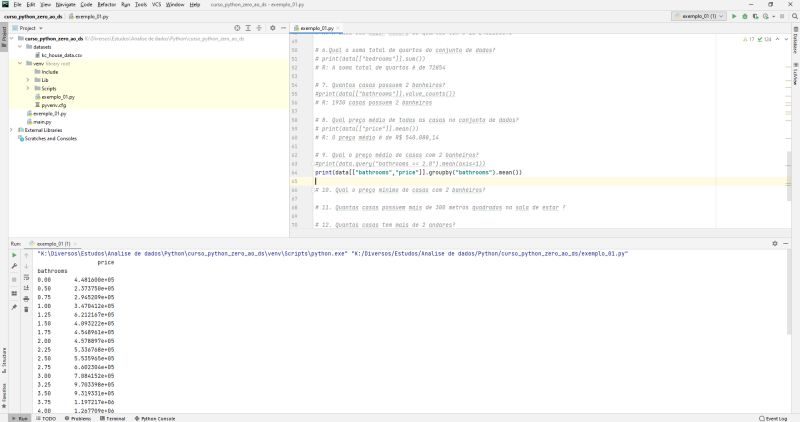Toggle Soft-Wrap in Run console
Screen dimensions: 800x422
click(27, 277)
